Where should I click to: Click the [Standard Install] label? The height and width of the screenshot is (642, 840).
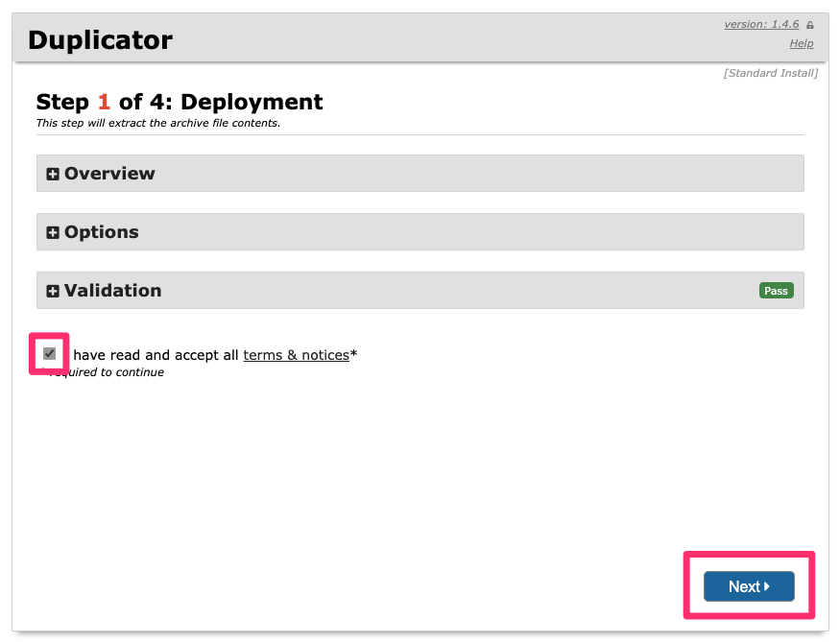coord(771,73)
